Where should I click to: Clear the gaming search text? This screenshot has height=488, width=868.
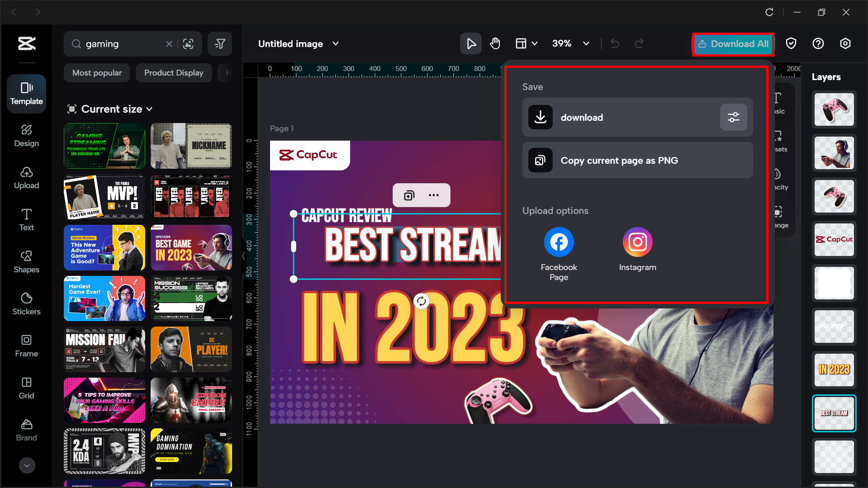169,44
